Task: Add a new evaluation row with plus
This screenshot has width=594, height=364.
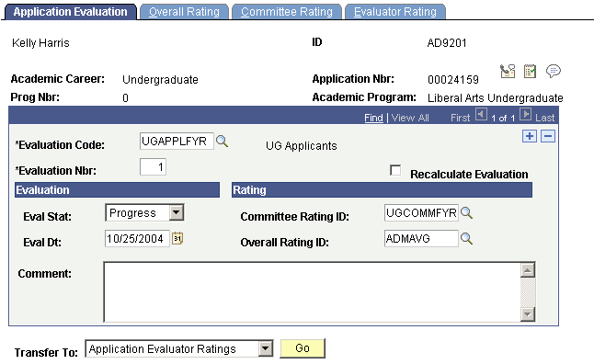Action: click(x=530, y=136)
